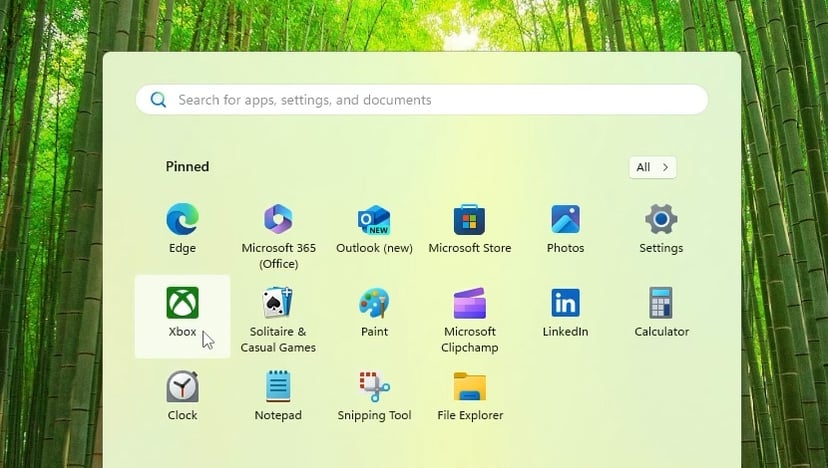Open File Explorer from pinned apps
This screenshot has height=468, width=828.
469,388
